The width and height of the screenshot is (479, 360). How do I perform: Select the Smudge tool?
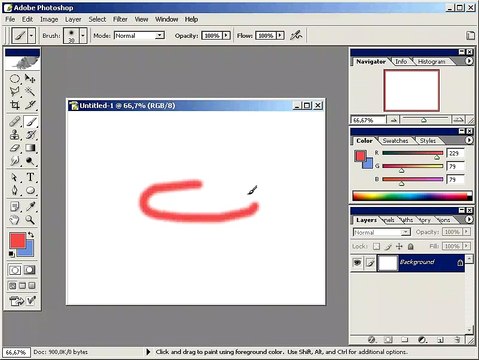[15, 161]
